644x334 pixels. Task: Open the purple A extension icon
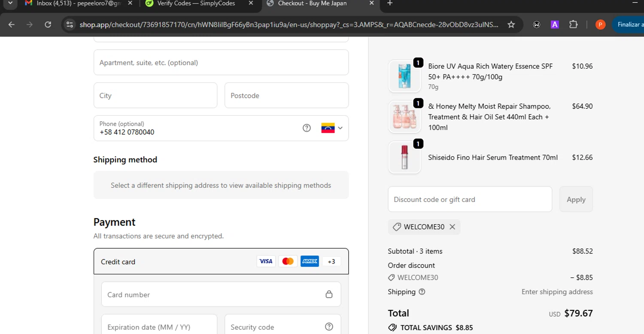[555, 25]
